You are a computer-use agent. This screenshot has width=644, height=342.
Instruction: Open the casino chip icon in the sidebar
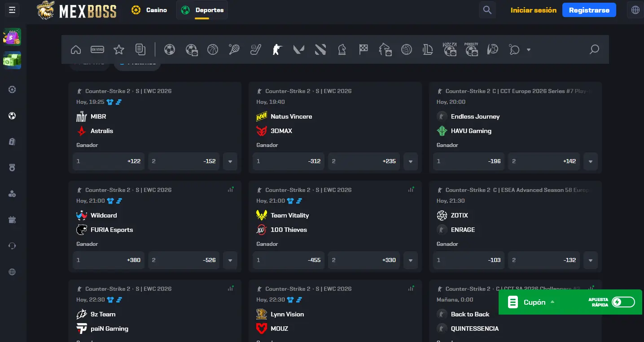[12, 89]
